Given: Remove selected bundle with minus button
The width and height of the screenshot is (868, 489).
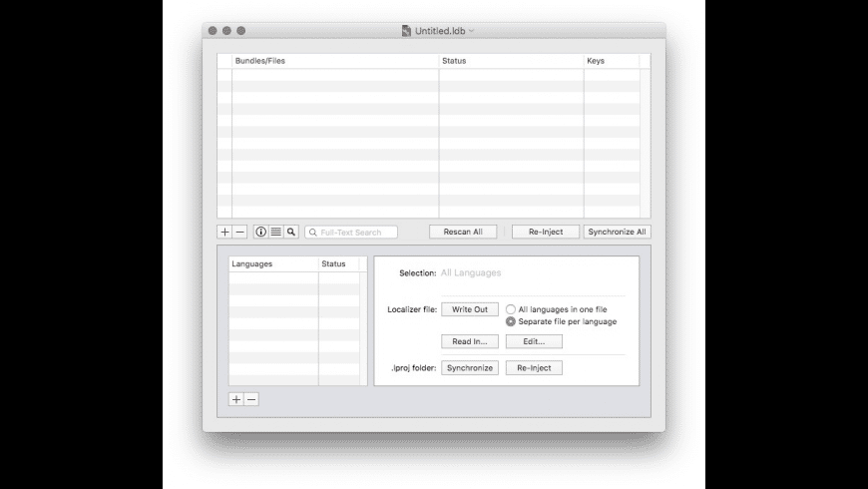Looking at the screenshot, I should [x=239, y=233].
